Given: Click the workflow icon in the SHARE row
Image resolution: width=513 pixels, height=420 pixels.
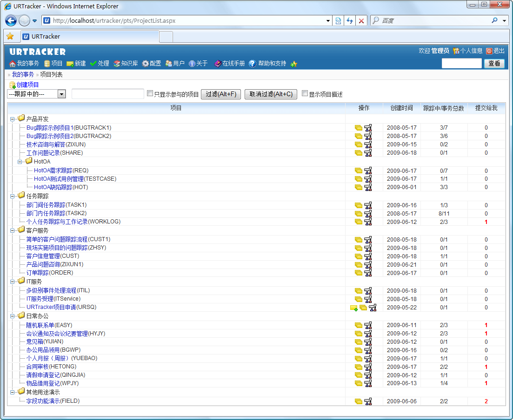Looking at the screenshot, I should click(368, 153).
